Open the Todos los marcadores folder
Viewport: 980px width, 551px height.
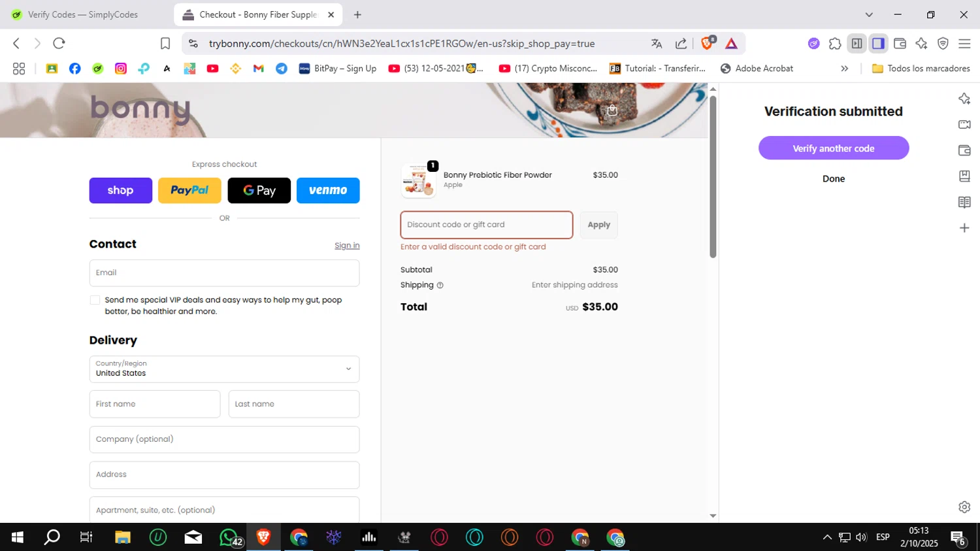tap(921, 68)
